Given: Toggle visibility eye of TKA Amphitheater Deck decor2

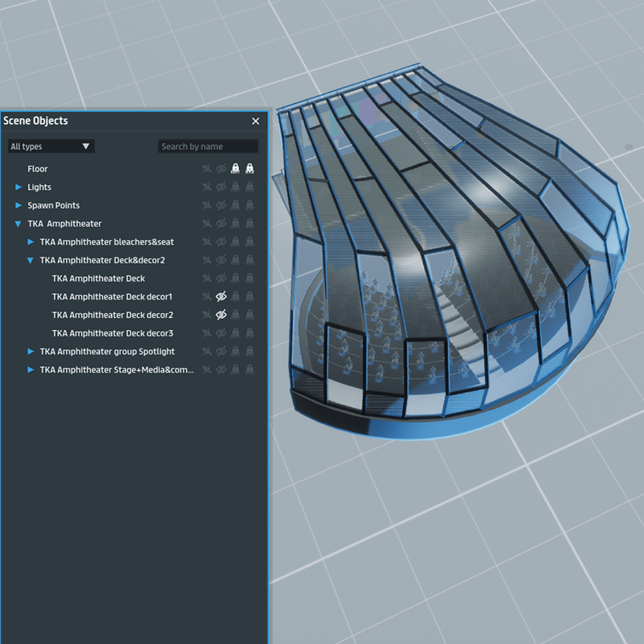Looking at the screenshot, I should [221, 315].
